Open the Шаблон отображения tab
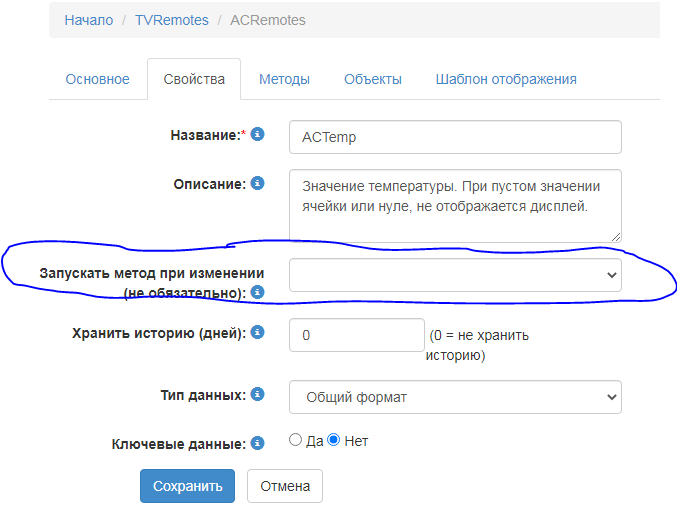677x528 pixels. [505, 79]
